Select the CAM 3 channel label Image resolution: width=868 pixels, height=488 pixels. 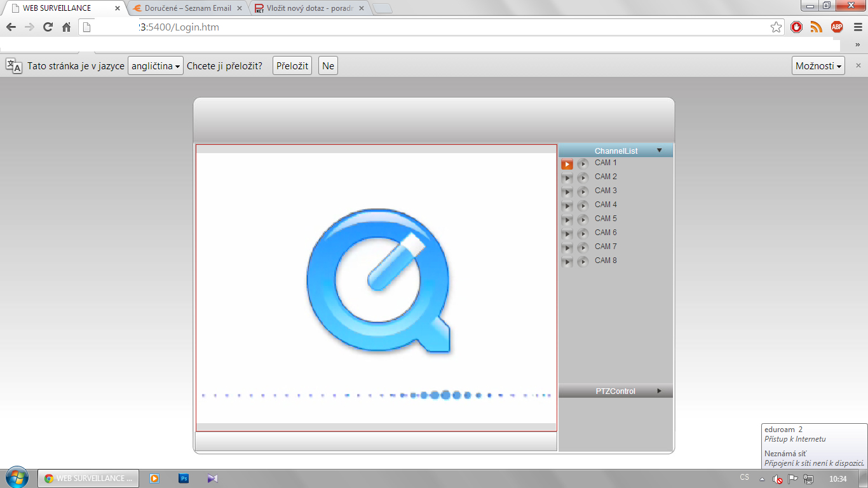coord(606,191)
